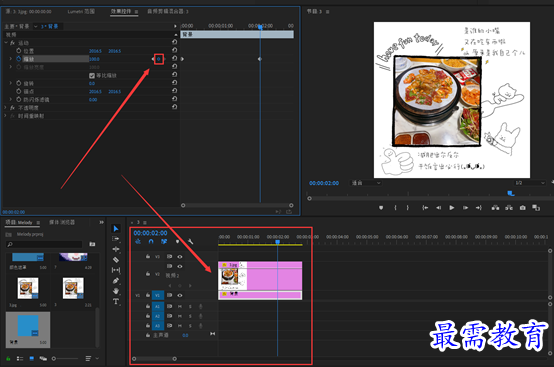Open the 项目: Melody tab
The width and height of the screenshot is (554, 367).
[19, 222]
